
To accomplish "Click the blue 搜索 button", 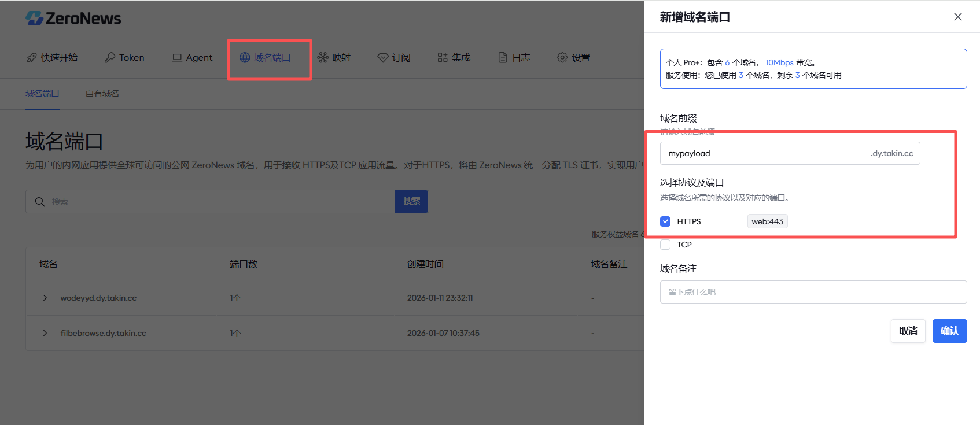I will point(412,201).
